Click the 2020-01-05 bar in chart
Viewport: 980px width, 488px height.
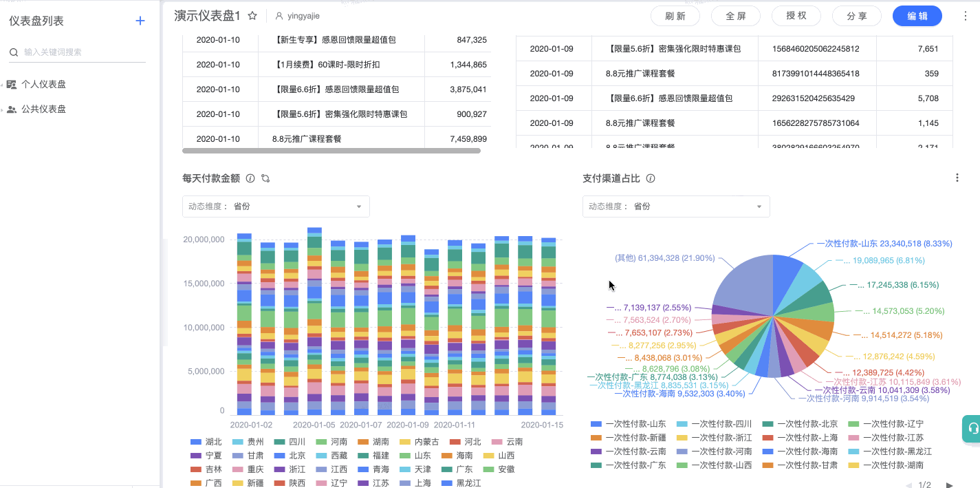(x=314, y=321)
